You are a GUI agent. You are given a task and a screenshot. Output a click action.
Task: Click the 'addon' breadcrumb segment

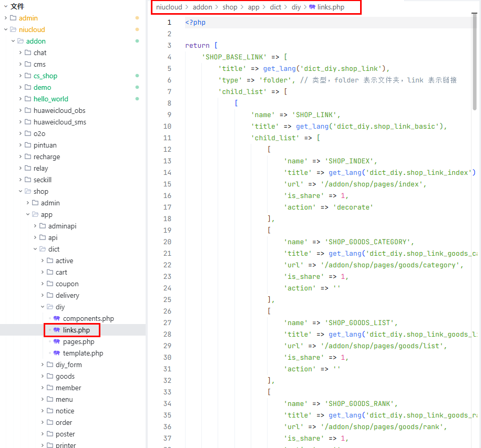202,7
